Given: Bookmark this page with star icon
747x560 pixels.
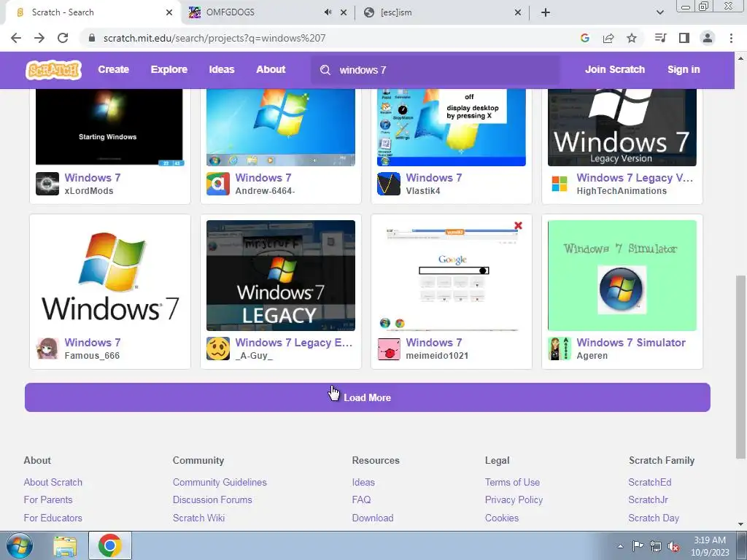Looking at the screenshot, I should [632, 38].
